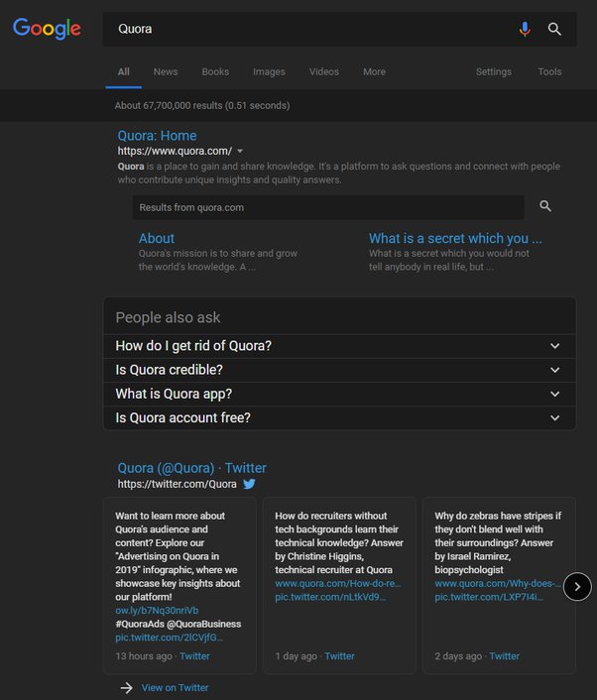Viewport: 597px width, 700px height.
Task: Click Twitter link under 1 day ago tweet
Action: pos(340,656)
